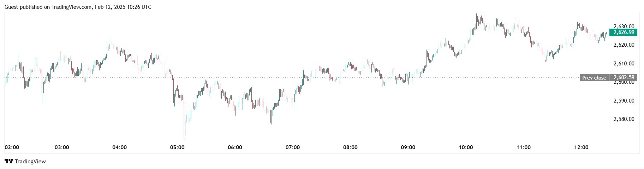Select the 05:00 time axis marker

point(177,147)
